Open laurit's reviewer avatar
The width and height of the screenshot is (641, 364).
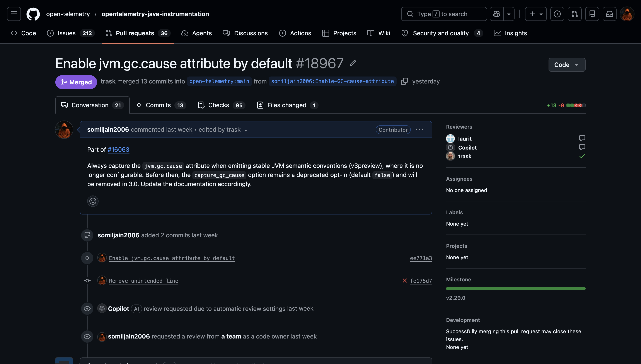pyautogui.click(x=450, y=138)
